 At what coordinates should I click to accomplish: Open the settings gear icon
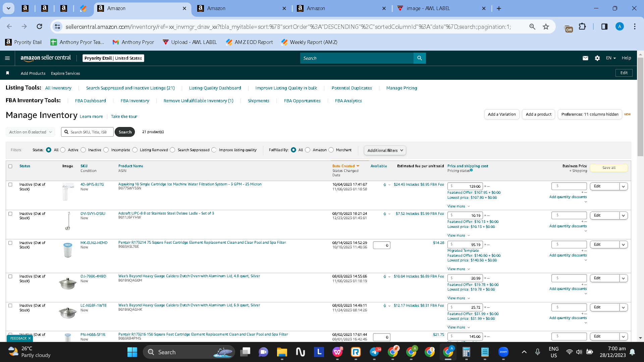597,58
